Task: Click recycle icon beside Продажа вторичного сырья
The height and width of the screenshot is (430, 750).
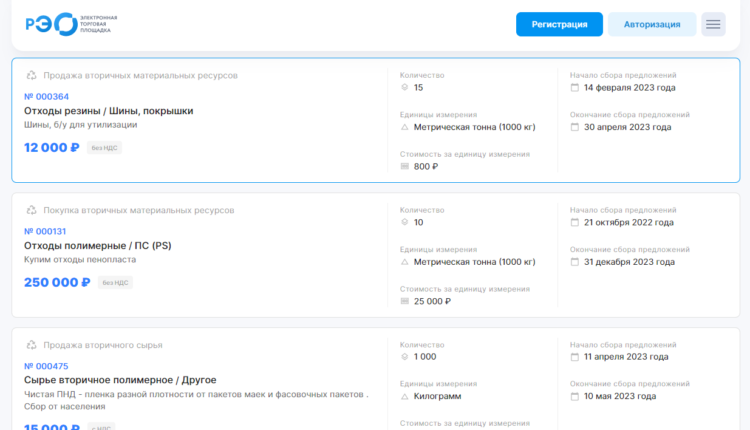Action: pyautogui.click(x=31, y=345)
